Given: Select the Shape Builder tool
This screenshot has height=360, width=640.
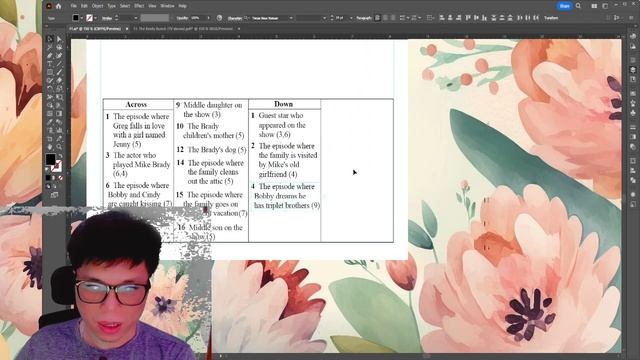Looking at the screenshot, I should pos(50,105).
